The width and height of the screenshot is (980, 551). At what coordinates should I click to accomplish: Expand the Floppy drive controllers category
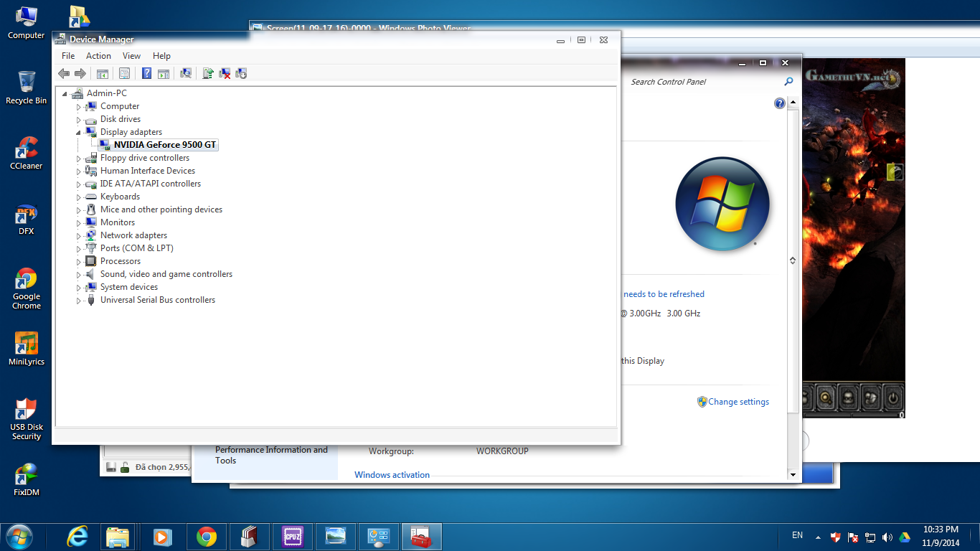click(79, 159)
